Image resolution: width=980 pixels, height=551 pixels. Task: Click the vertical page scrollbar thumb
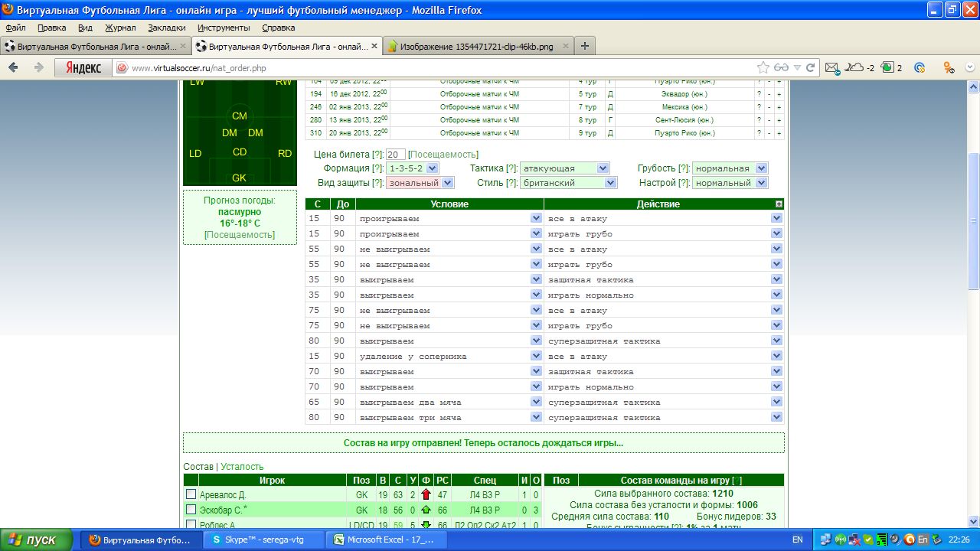tap(973, 222)
